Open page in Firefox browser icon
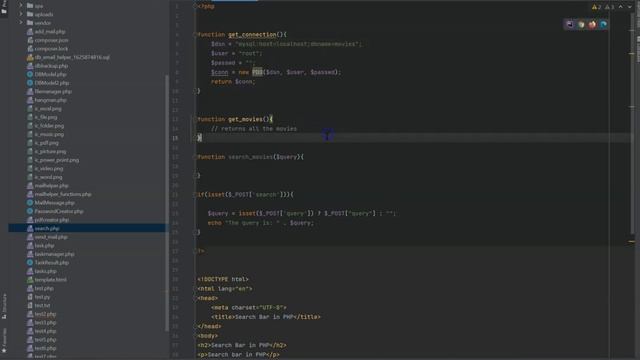The width and height of the screenshot is (640, 360). (x=592, y=24)
